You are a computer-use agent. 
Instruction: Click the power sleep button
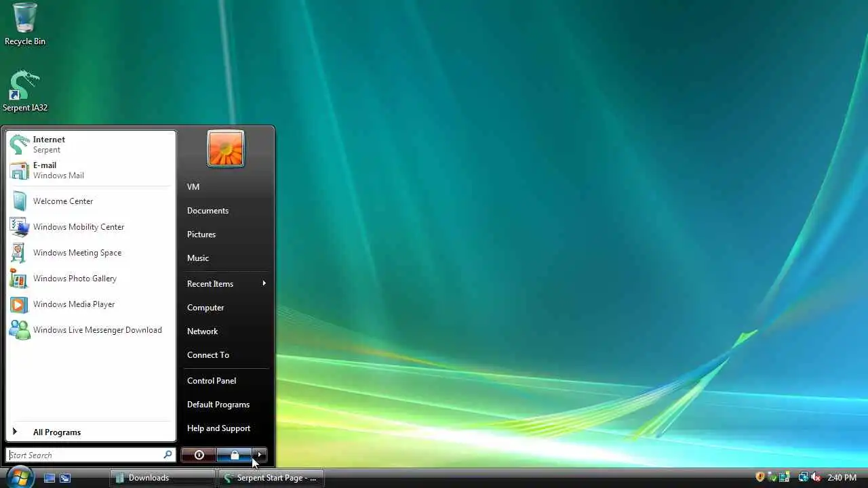tap(199, 455)
